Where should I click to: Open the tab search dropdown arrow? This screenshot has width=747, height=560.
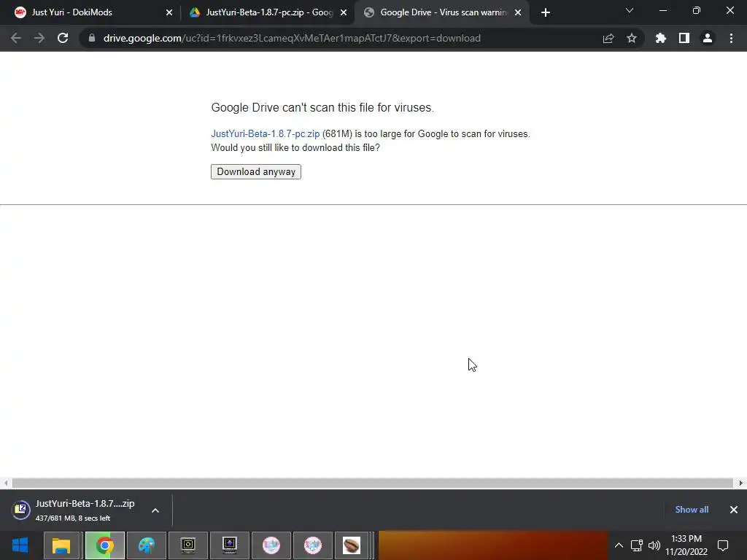pos(630,10)
